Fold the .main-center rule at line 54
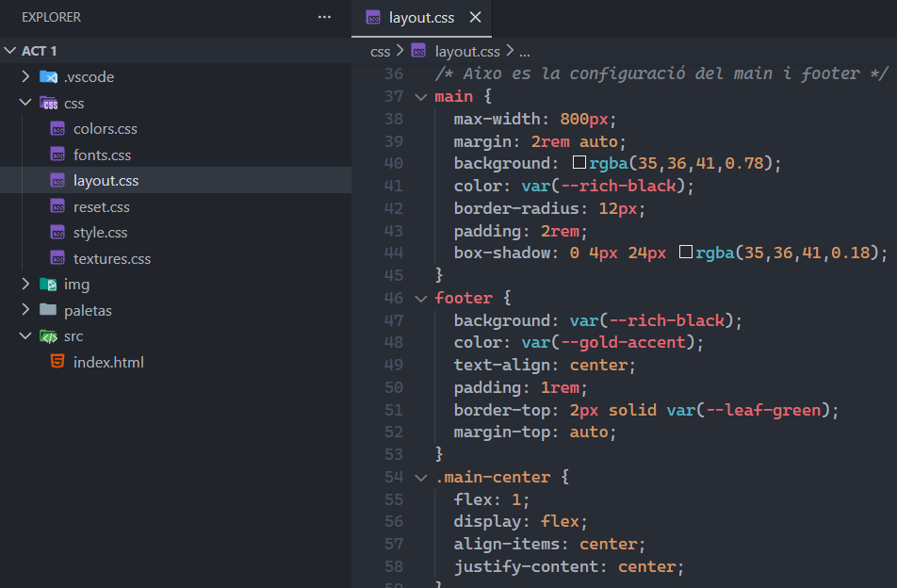Screen dimensions: 897x588 (x=420, y=477)
